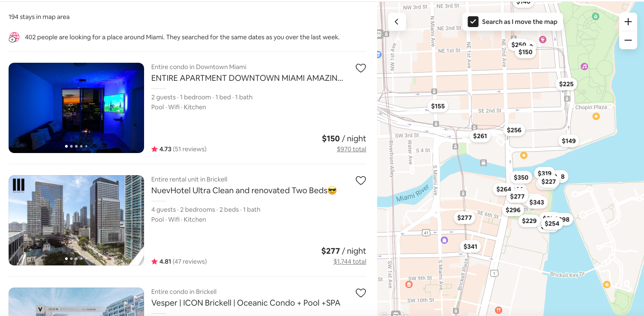This screenshot has height=316, width=644.
Task: Open the $1,744 total price breakdown
Action: pos(350,261)
